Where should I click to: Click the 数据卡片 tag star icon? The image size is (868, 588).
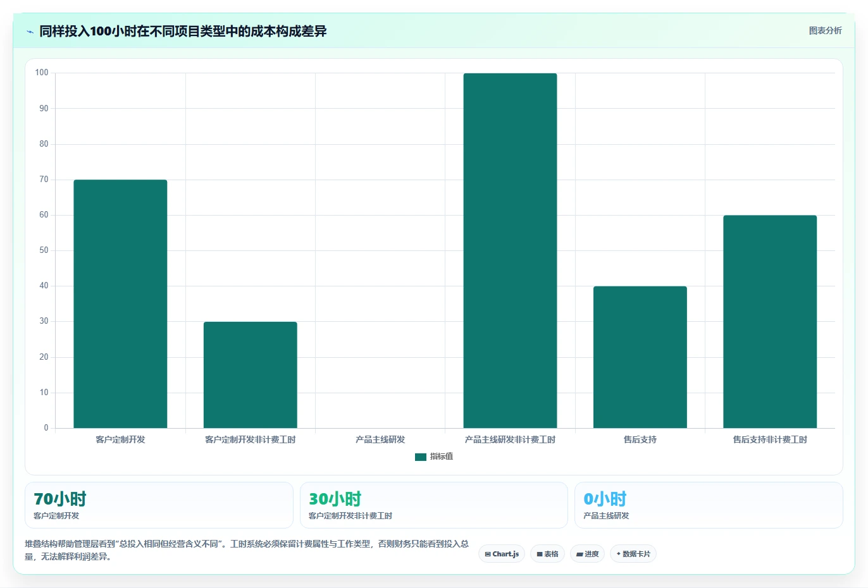[619, 554]
